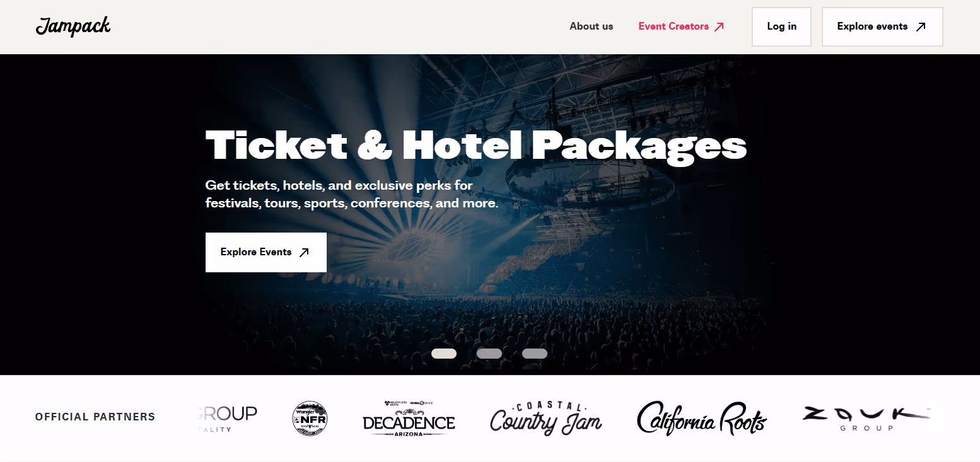Switch to the third carousel slide indicator

(535, 354)
